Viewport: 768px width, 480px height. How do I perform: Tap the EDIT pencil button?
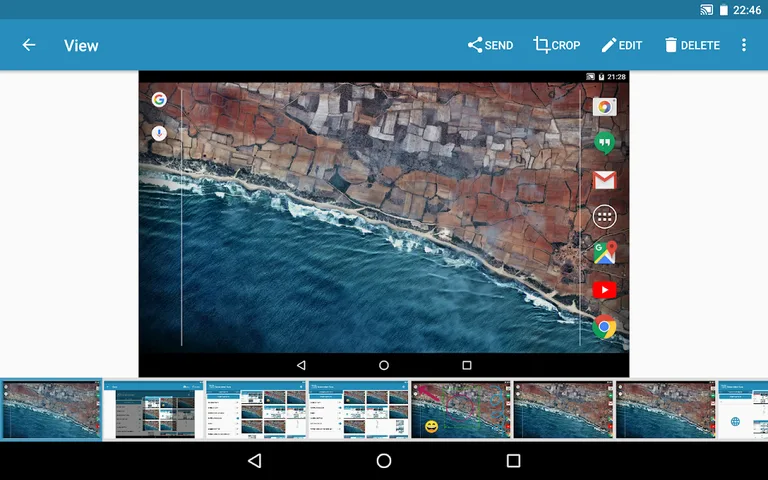pyautogui.click(x=621, y=45)
